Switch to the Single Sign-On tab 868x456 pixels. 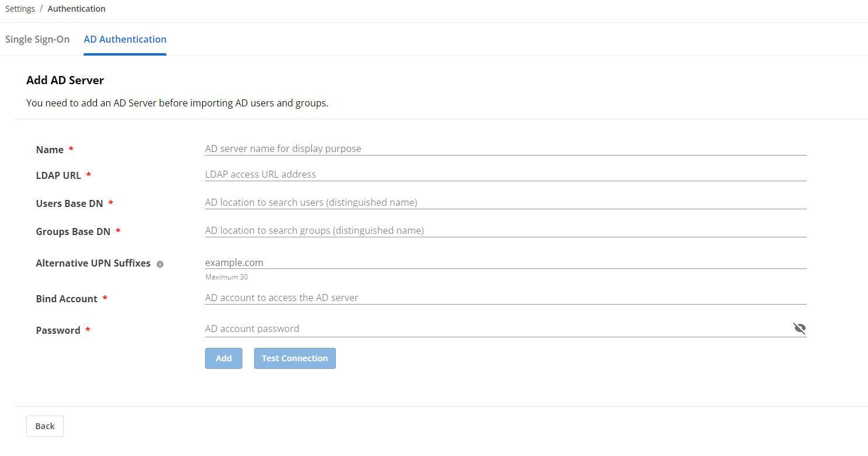[37, 39]
